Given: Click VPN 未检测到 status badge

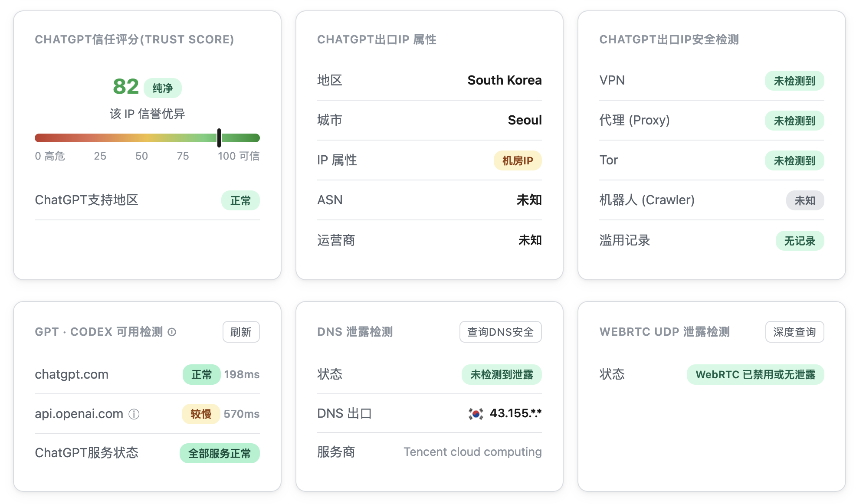Looking at the screenshot, I should pos(794,81).
